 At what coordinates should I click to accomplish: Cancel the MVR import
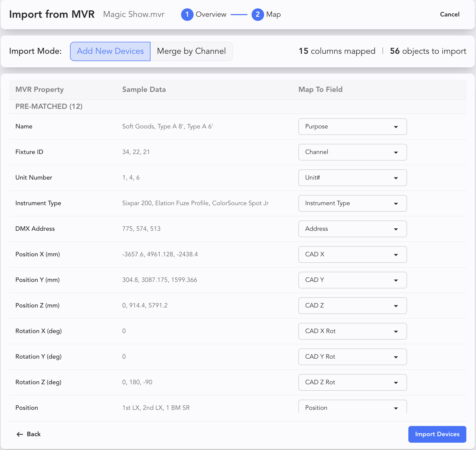tap(449, 14)
